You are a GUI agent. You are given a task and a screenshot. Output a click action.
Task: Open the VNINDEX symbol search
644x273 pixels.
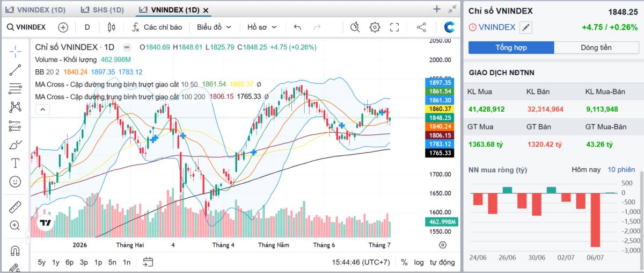(x=26, y=27)
